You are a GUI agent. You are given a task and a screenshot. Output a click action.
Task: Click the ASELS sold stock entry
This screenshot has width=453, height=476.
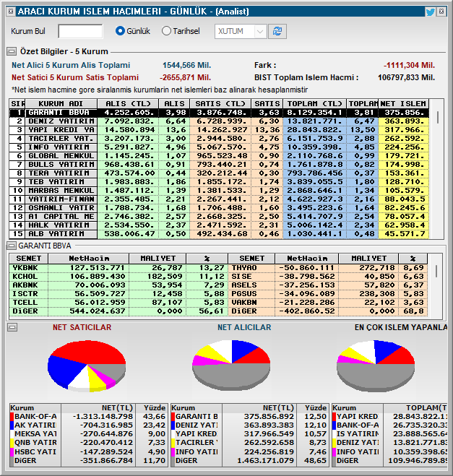327,285
